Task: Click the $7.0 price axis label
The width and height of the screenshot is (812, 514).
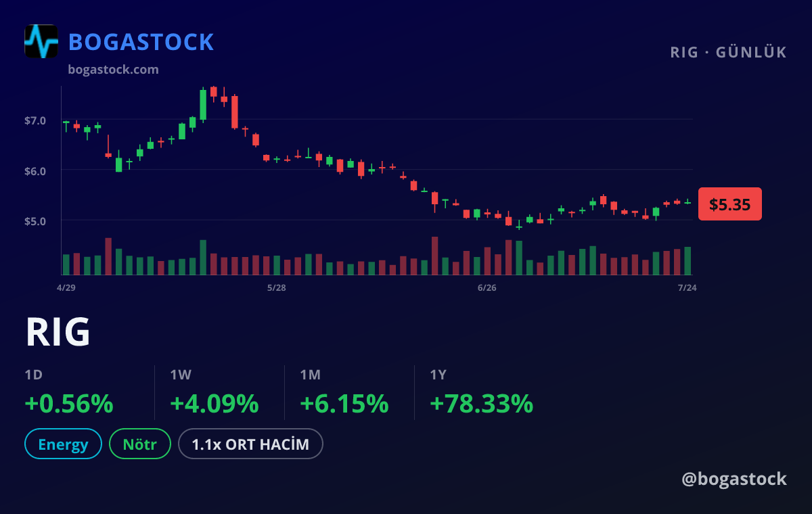Action: [x=35, y=120]
